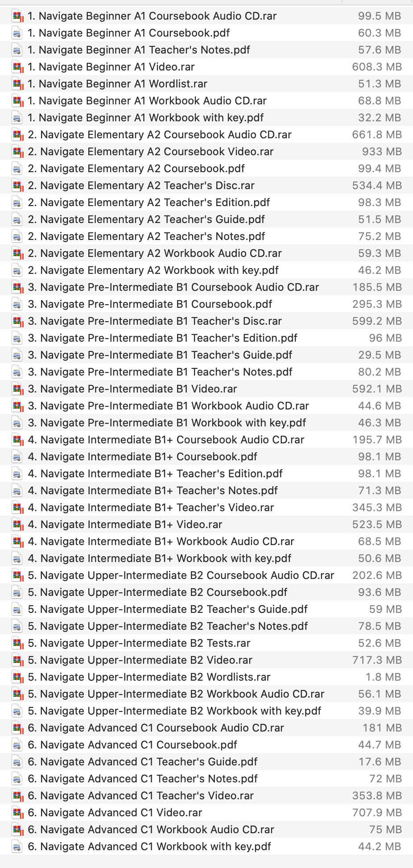Click PDF icon of Advanced C1 Workbook with key
Screen dimensions: 413x868
[x=17, y=847]
